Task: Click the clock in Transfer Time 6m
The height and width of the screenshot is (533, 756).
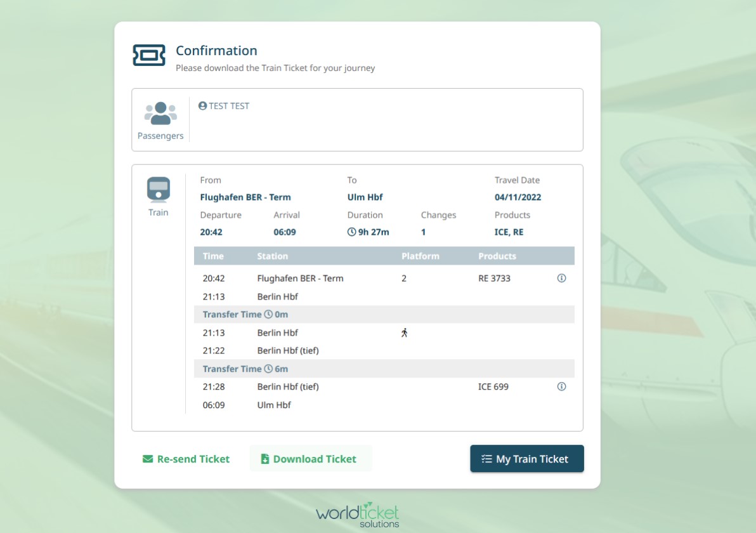Action: coord(268,369)
